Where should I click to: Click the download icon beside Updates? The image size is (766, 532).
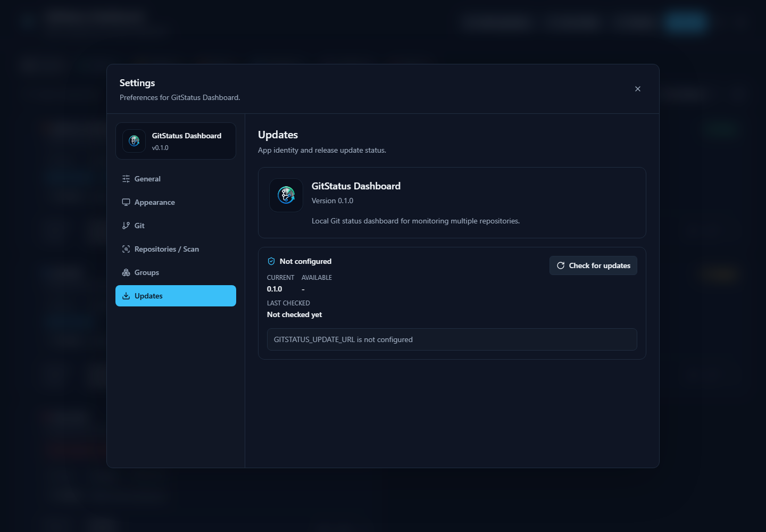click(126, 296)
